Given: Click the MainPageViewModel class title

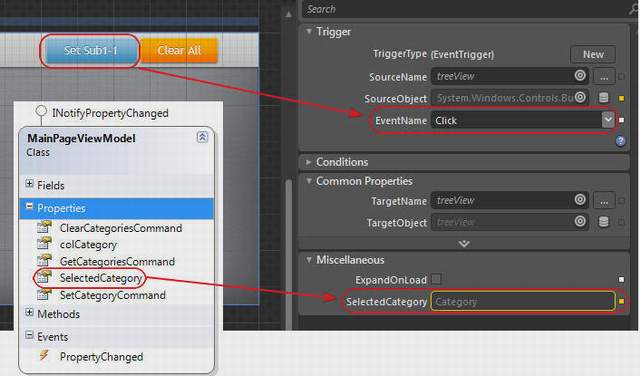Looking at the screenshot, I should (x=81, y=138).
